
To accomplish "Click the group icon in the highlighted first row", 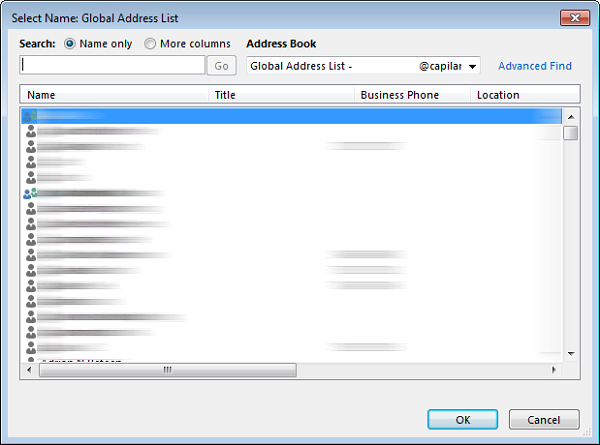I will [30, 116].
